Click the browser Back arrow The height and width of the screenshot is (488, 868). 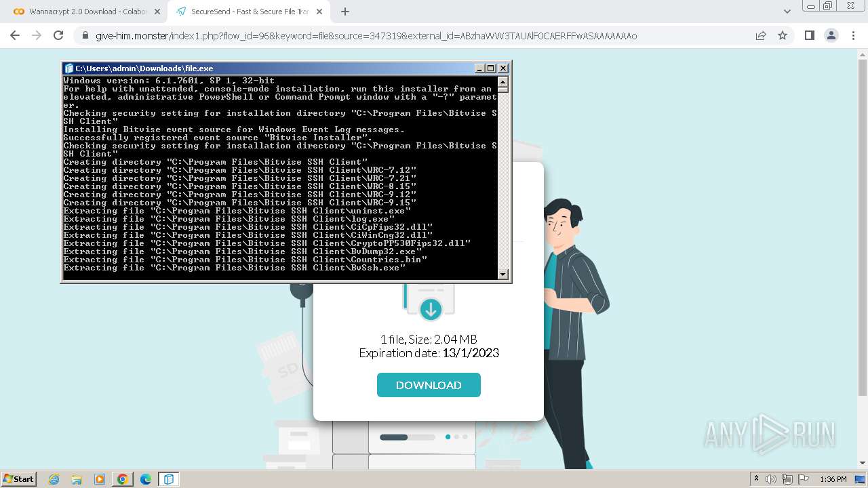(x=15, y=35)
